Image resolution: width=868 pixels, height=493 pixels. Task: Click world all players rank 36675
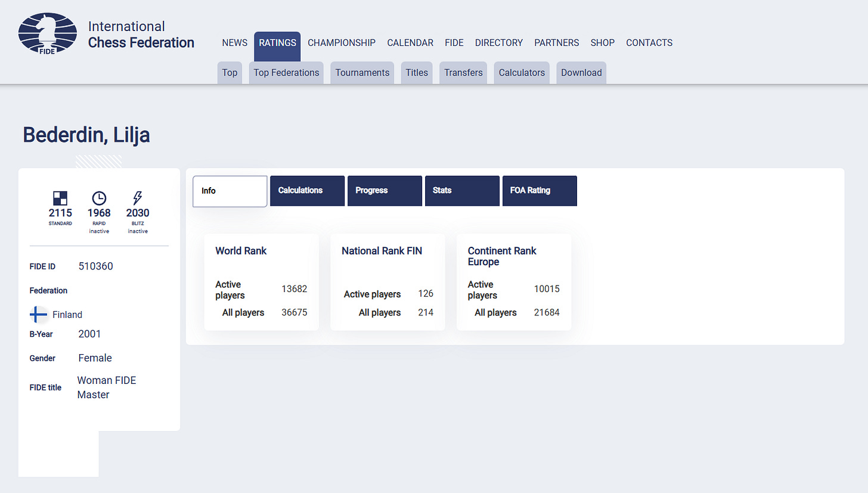[x=294, y=312]
